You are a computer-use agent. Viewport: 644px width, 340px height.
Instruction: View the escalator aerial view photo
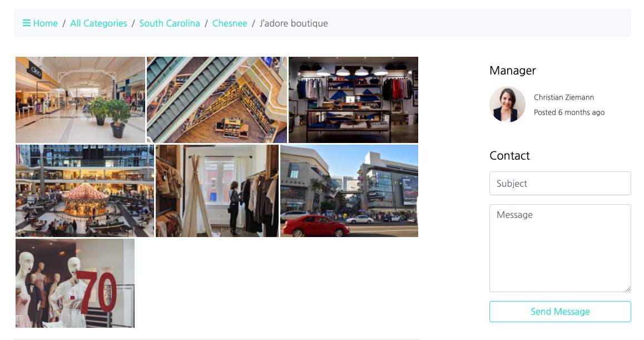pyautogui.click(x=217, y=100)
